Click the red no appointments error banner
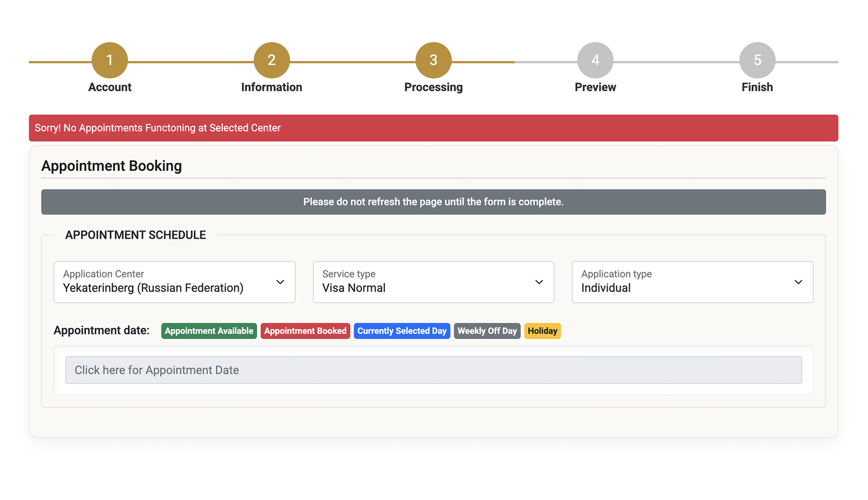Screen dimensions: 868x500 433,128
